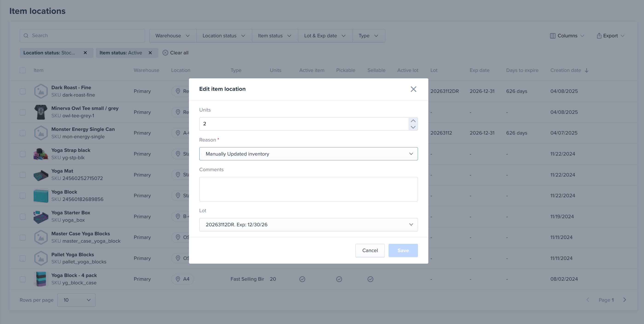The image size is (644, 324).
Task: Open the Export menu
Action: pyautogui.click(x=610, y=36)
